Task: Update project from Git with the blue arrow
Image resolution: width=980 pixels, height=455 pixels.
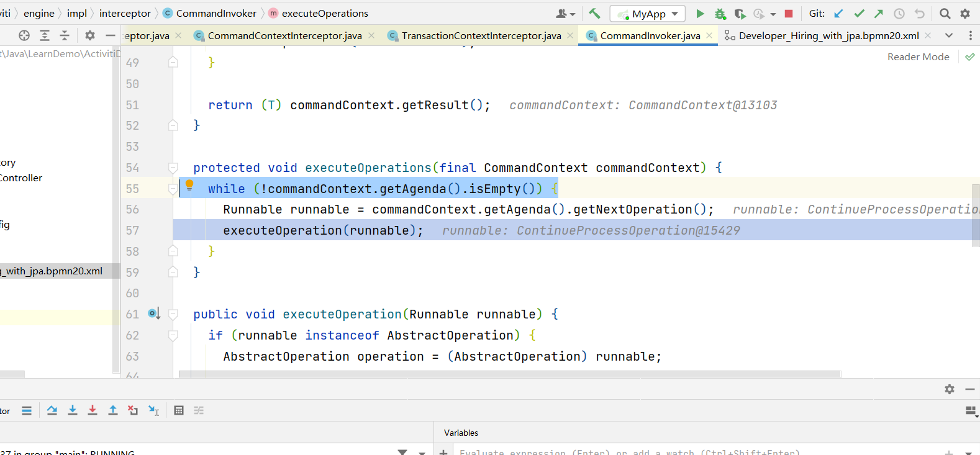Action: click(838, 14)
